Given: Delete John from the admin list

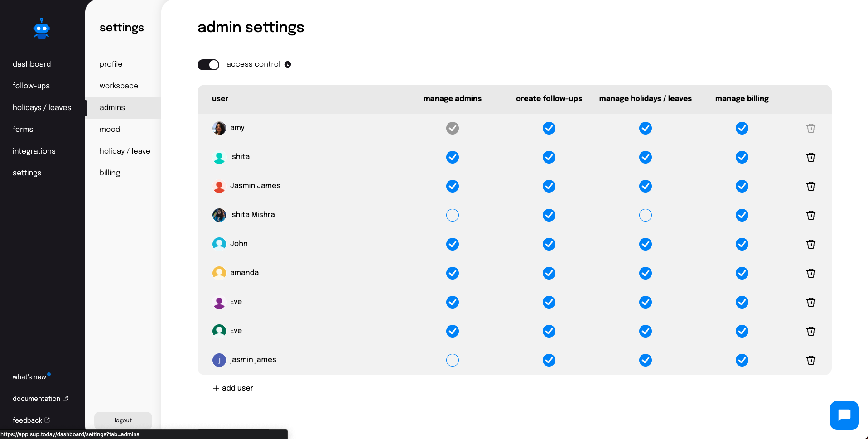Looking at the screenshot, I should tap(811, 244).
